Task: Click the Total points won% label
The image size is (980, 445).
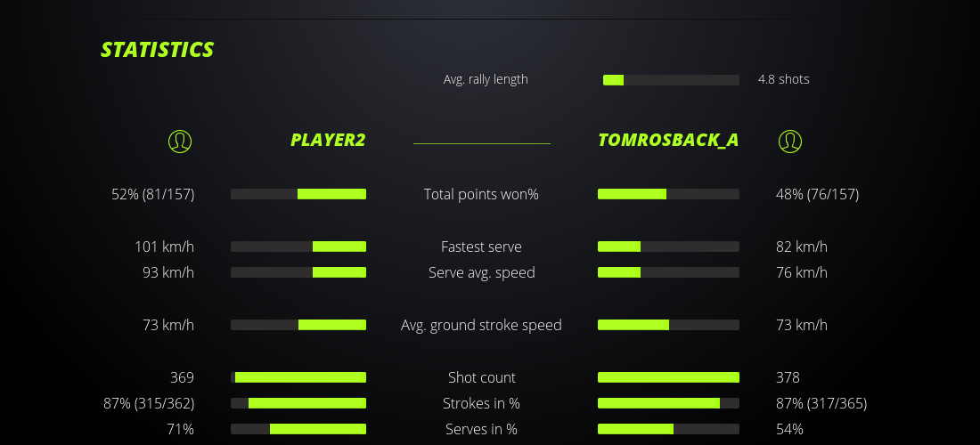Action: coord(481,194)
